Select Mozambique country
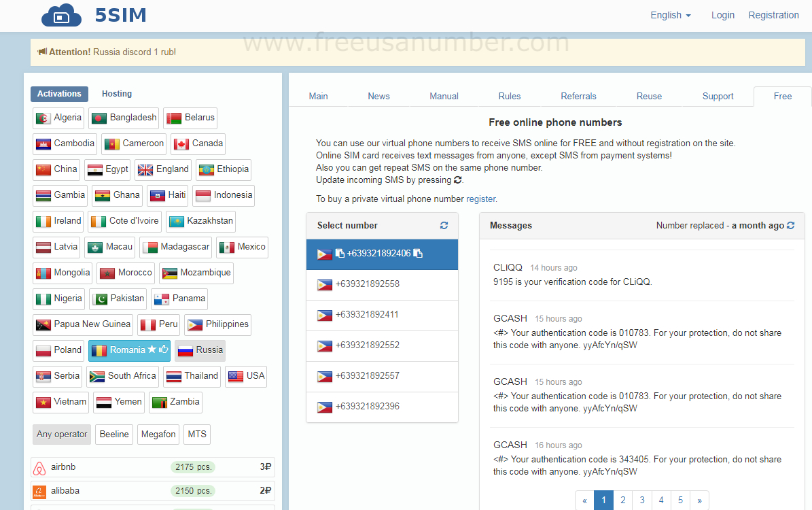This screenshot has width=812, height=510. pos(196,273)
